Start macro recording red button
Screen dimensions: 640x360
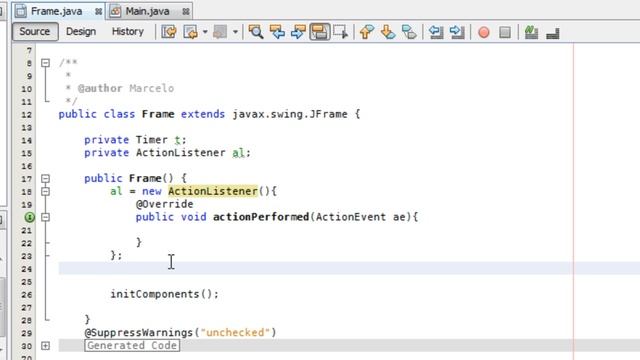(x=484, y=32)
